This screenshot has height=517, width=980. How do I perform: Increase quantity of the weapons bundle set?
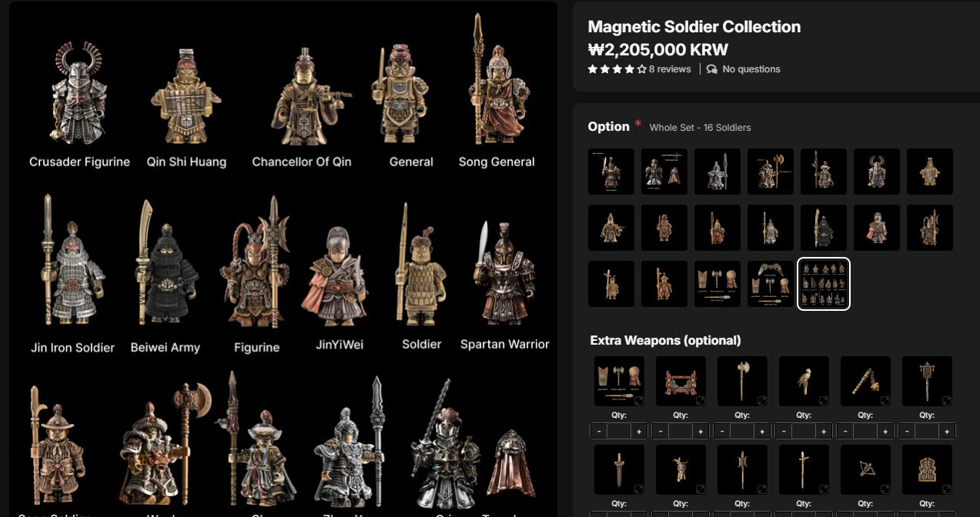tap(638, 432)
